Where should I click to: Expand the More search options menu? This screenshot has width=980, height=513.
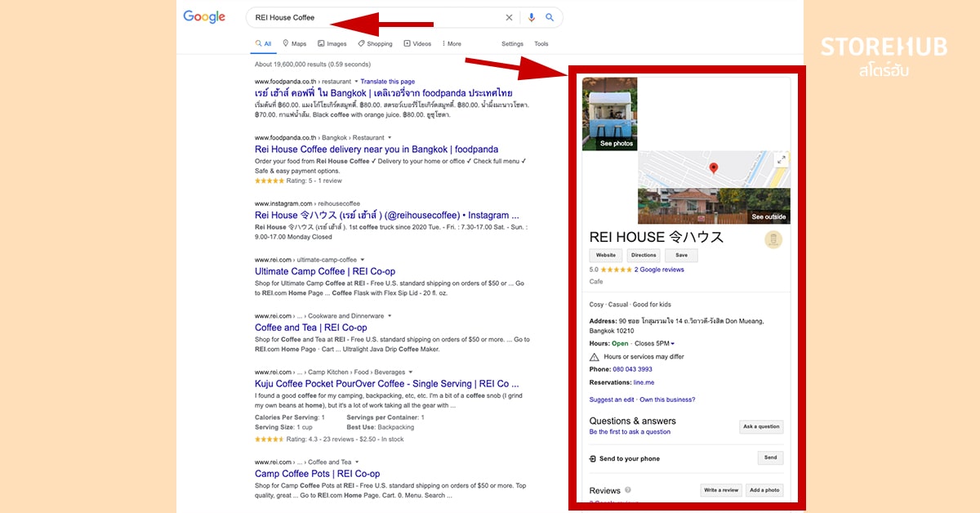coord(452,44)
